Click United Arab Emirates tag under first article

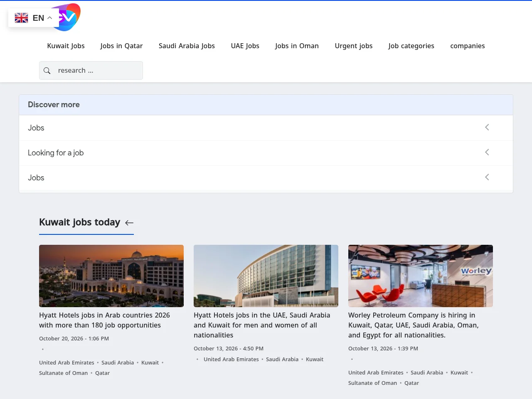point(66,363)
